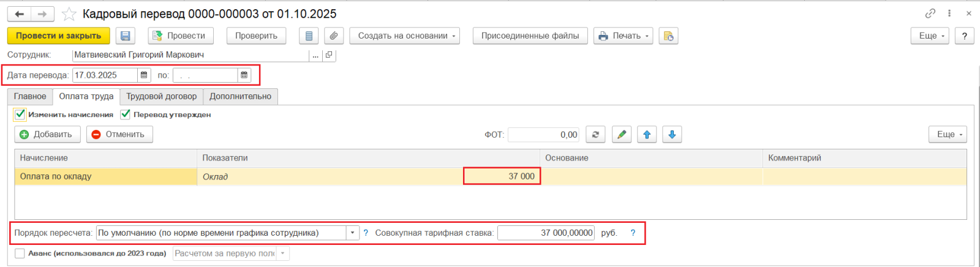
Task: Click the Совокупная тарифная ставка field
Action: pos(545,233)
